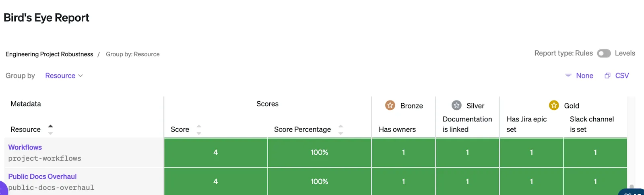Click Workflows Has owners value cell
The image size is (644, 195).
point(403,152)
